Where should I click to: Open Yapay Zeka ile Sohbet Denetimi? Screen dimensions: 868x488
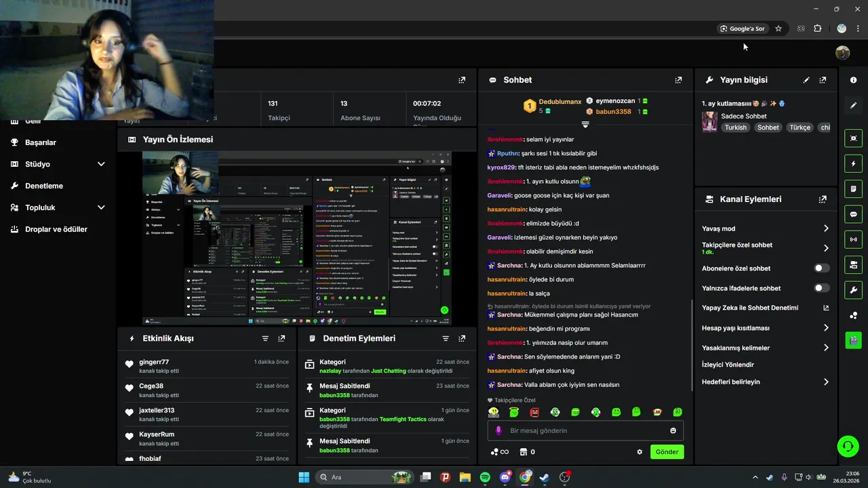tap(765, 308)
